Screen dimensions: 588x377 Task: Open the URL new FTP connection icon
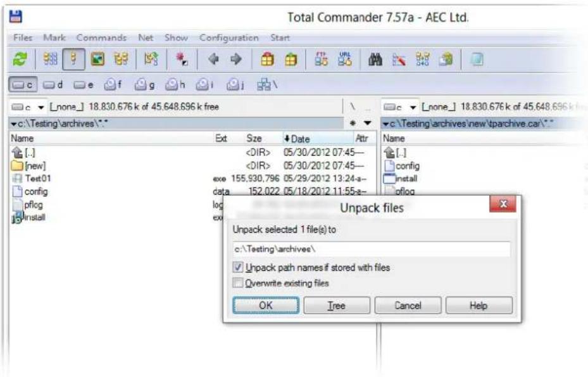[x=345, y=60]
